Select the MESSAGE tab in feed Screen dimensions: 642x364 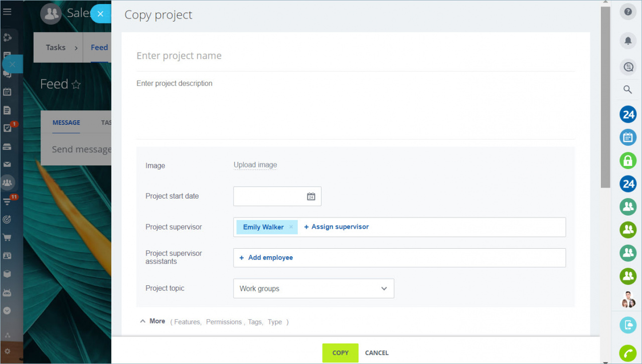pyautogui.click(x=66, y=122)
